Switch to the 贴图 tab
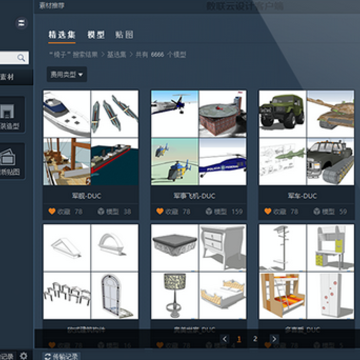Image resolution: width=360 pixels, height=360 pixels. tap(124, 35)
